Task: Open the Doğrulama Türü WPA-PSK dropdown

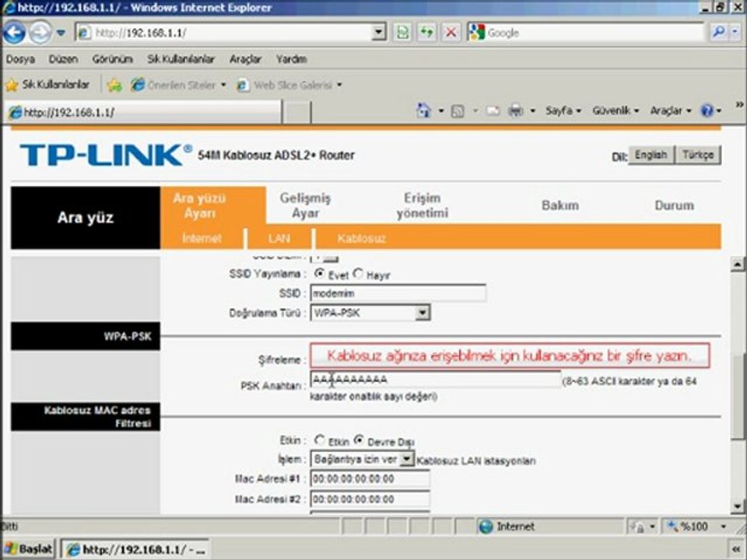Action: pos(370,313)
